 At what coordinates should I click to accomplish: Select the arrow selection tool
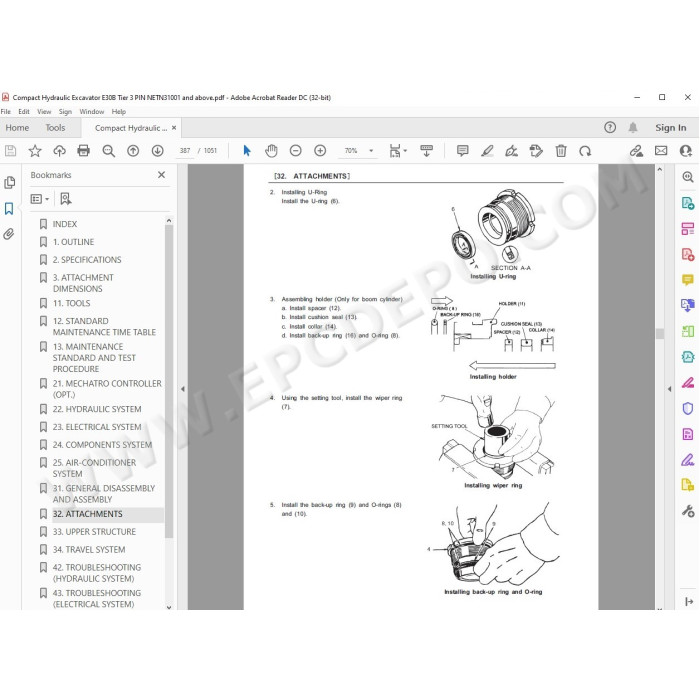pyautogui.click(x=247, y=151)
